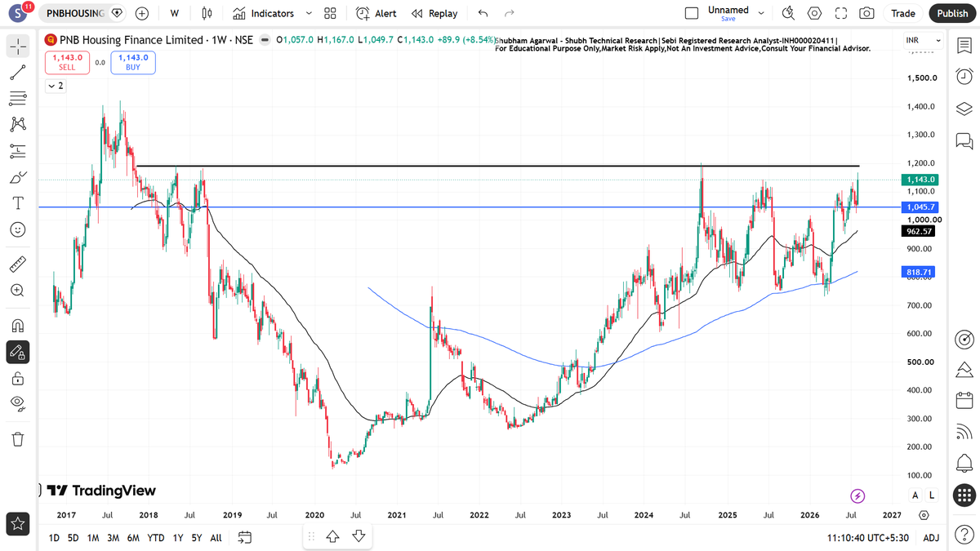Select the All date range
The image size is (980, 551).
tap(216, 538)
